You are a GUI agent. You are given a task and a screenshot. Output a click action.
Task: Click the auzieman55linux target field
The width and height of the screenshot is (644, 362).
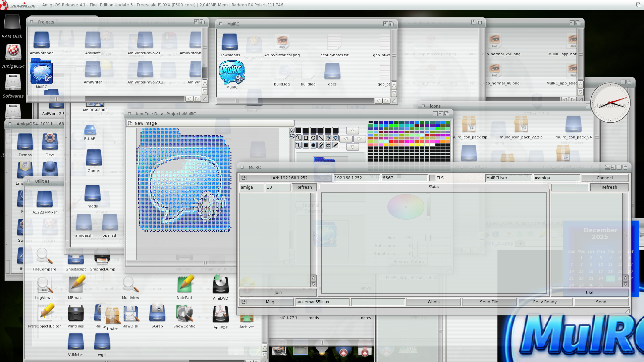click(322, 302)
